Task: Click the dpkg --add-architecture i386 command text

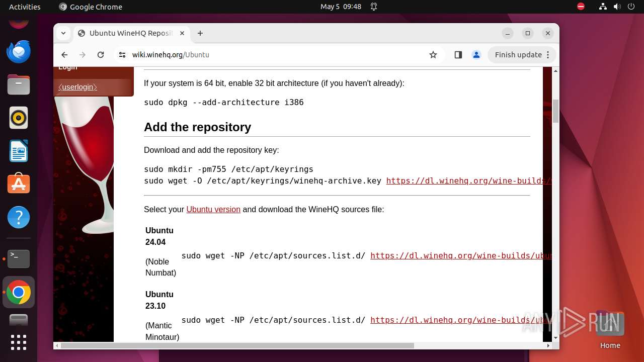Action: coord(224,102)
